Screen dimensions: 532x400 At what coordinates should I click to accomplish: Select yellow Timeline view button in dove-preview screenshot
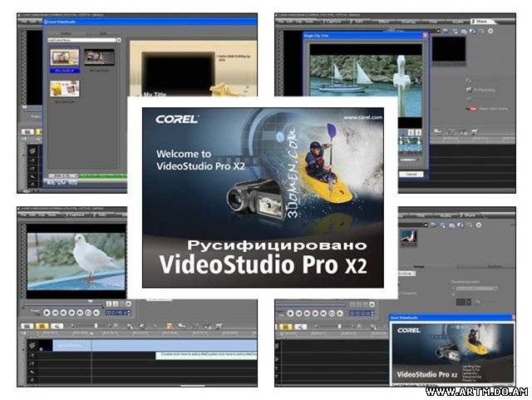(42, 326)
